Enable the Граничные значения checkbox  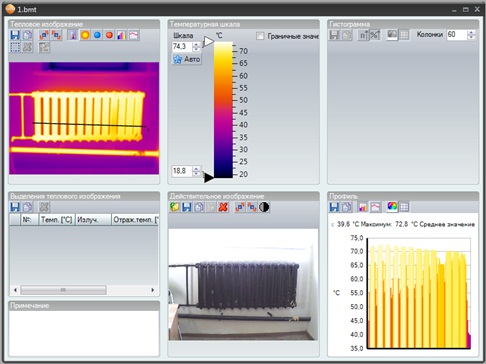pos(260,36)
